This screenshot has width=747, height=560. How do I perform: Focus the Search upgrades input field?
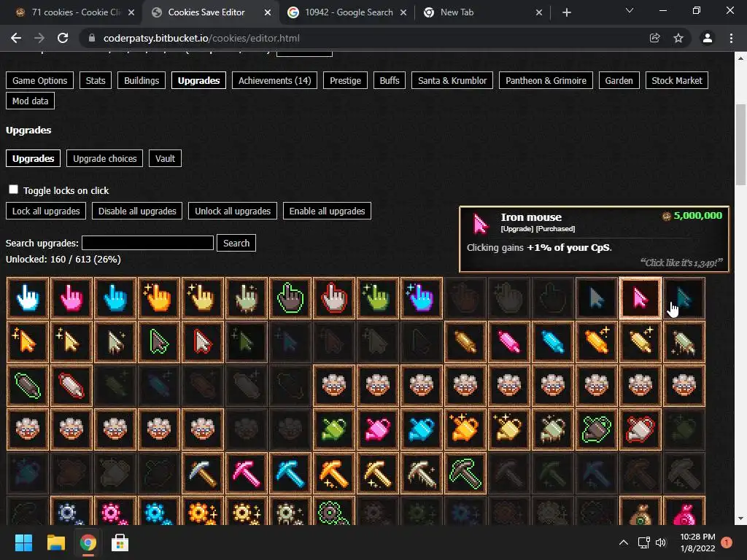147,243
